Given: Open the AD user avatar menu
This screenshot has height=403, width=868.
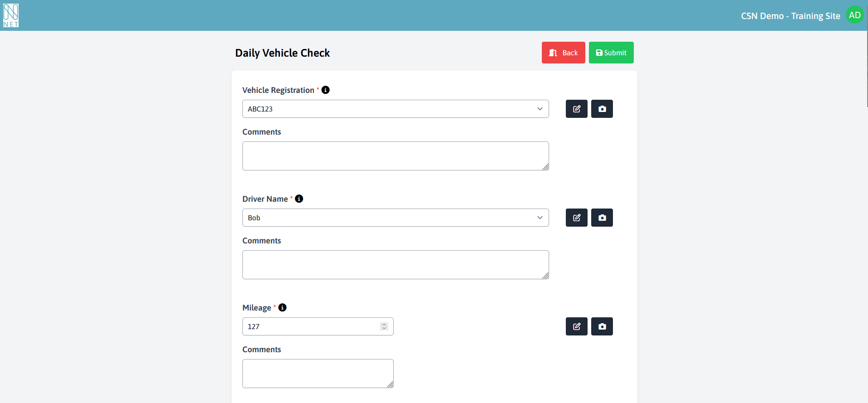Looking at the screenshot, I should click(x=854, y=15).
